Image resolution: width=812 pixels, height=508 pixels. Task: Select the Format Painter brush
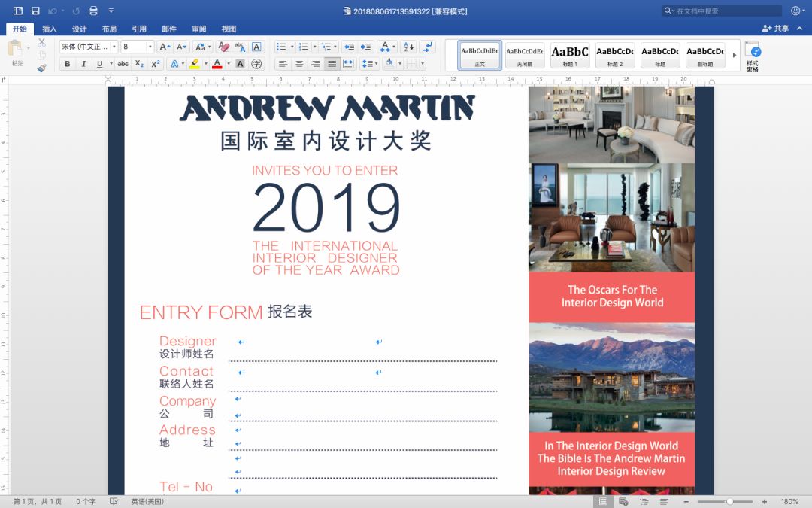42,68
